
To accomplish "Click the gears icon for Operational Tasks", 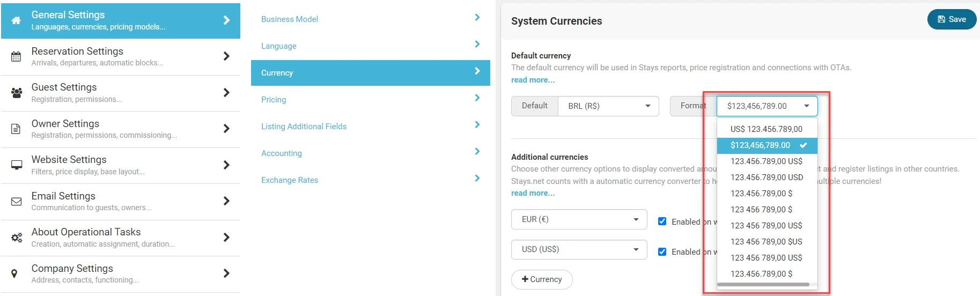I will click(x=17, y=238).
